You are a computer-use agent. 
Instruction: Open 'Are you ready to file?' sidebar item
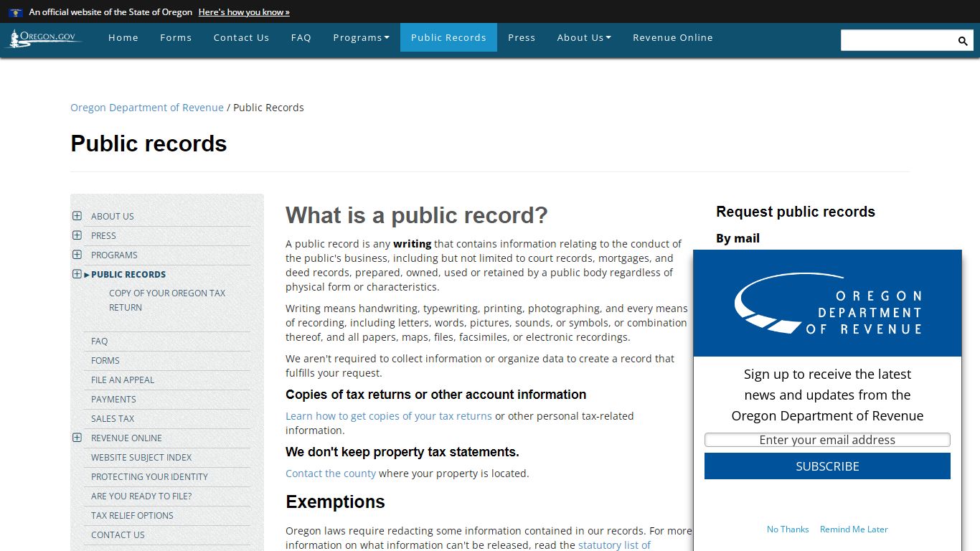141,496
